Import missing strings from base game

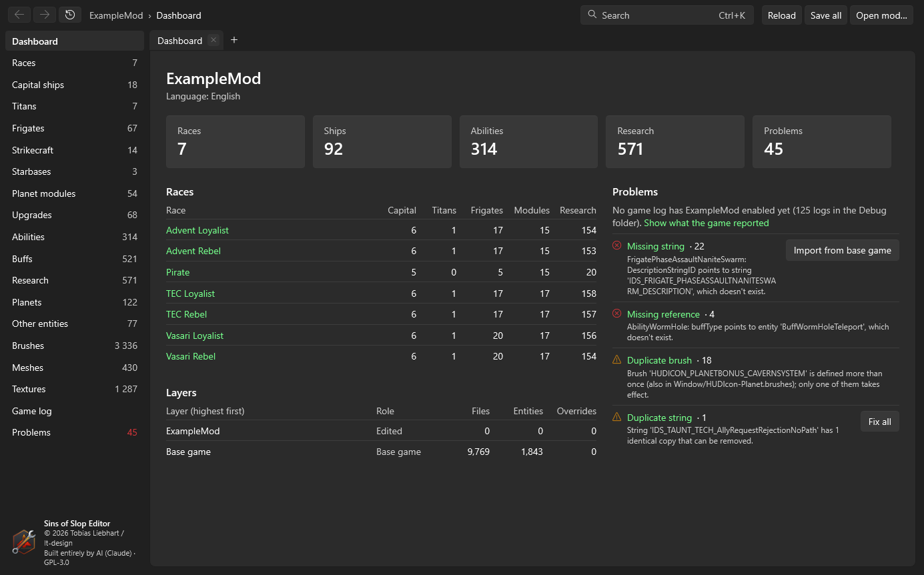tap(843, 250)
